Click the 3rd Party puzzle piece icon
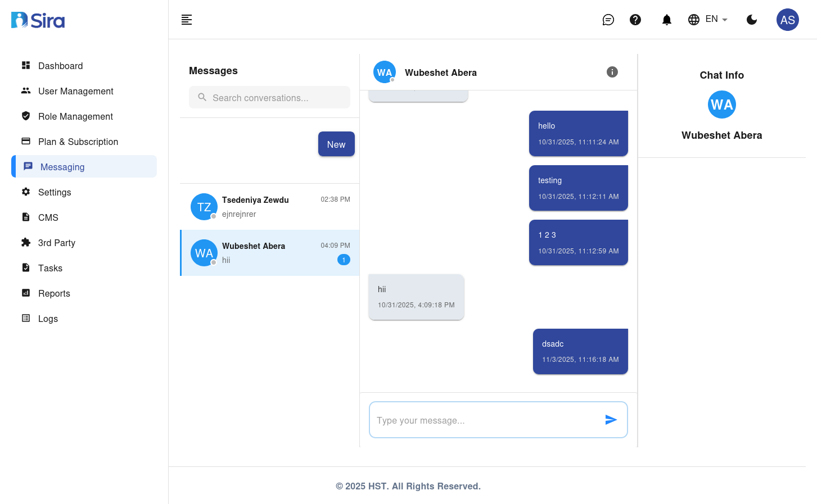 [x=26, y=243]
